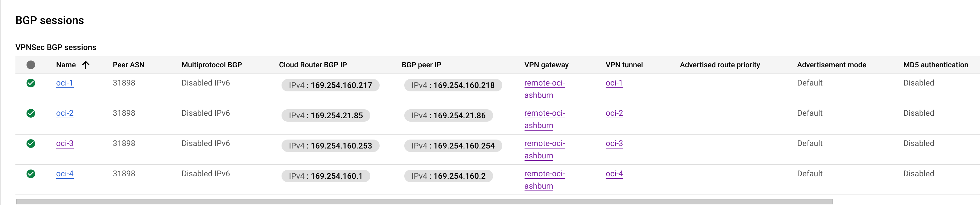The height and width of the screenshot is (205, 980).
Task: Click the green status icon for oci-2 session
Action: (31, 113)
